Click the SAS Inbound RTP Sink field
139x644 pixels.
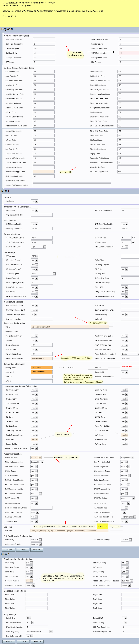(x=42, y=215)
